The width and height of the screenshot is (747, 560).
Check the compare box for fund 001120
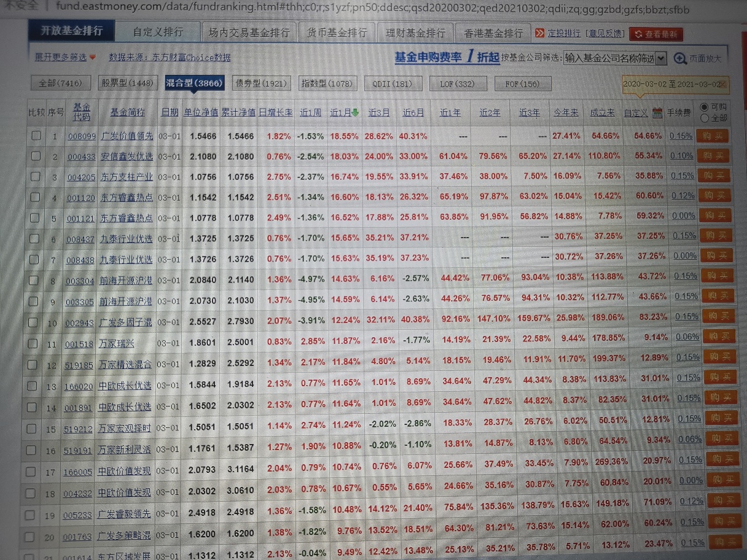pyautogui.click(x=36, y=197)
